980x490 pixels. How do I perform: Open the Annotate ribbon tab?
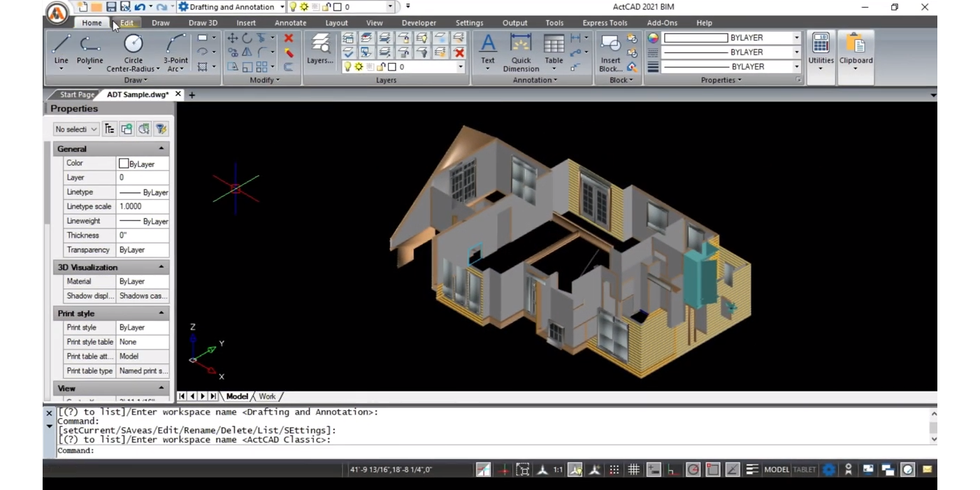[290, 23]
